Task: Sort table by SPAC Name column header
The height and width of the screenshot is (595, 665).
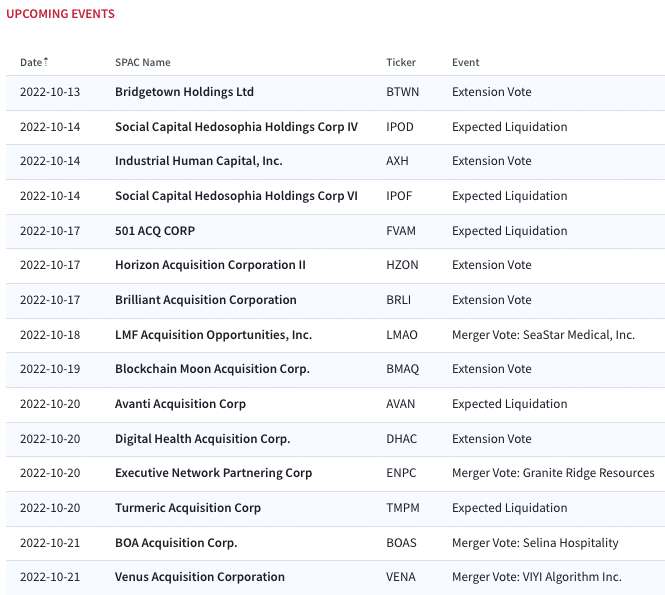Action: pyautogui.click(x=142, y=62)
